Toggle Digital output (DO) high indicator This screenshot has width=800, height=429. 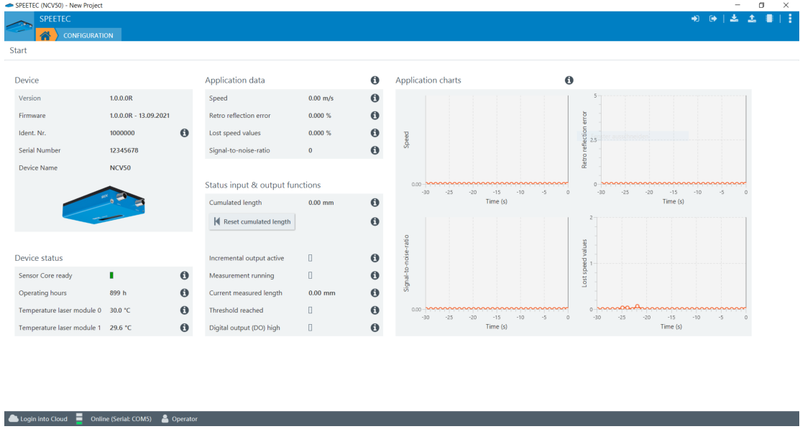coord(310,327)
